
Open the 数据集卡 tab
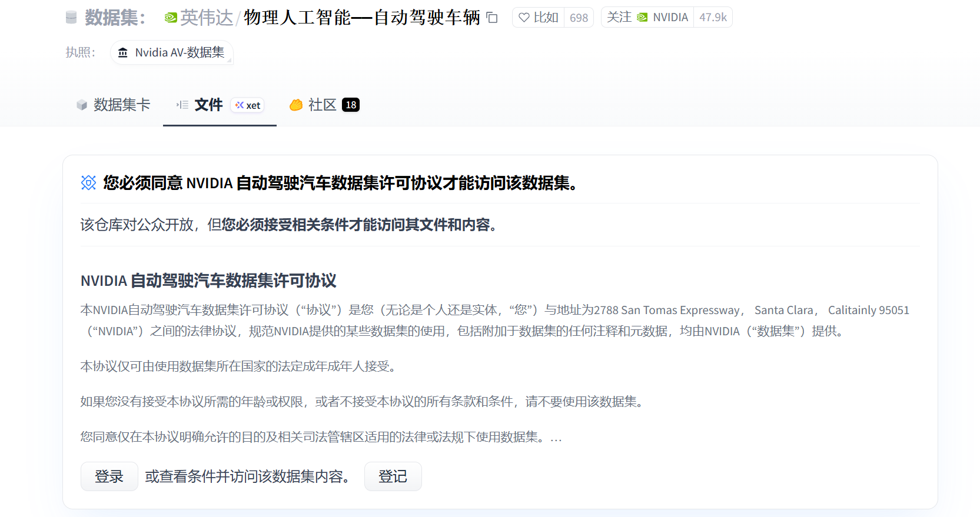pos(114,105)
